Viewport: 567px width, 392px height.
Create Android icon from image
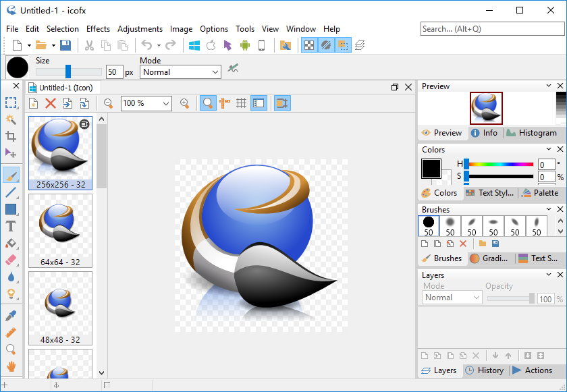(x=245, y=45)
